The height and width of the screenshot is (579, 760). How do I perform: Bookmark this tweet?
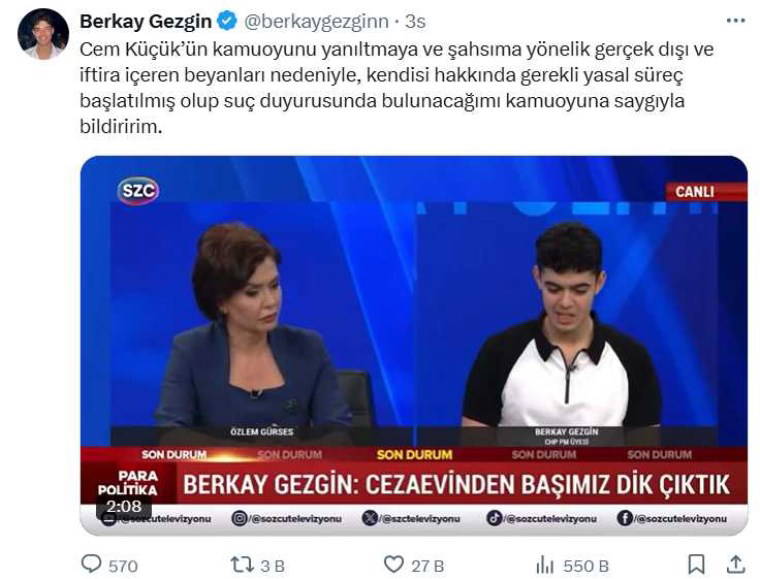click(x=697, y=564)
